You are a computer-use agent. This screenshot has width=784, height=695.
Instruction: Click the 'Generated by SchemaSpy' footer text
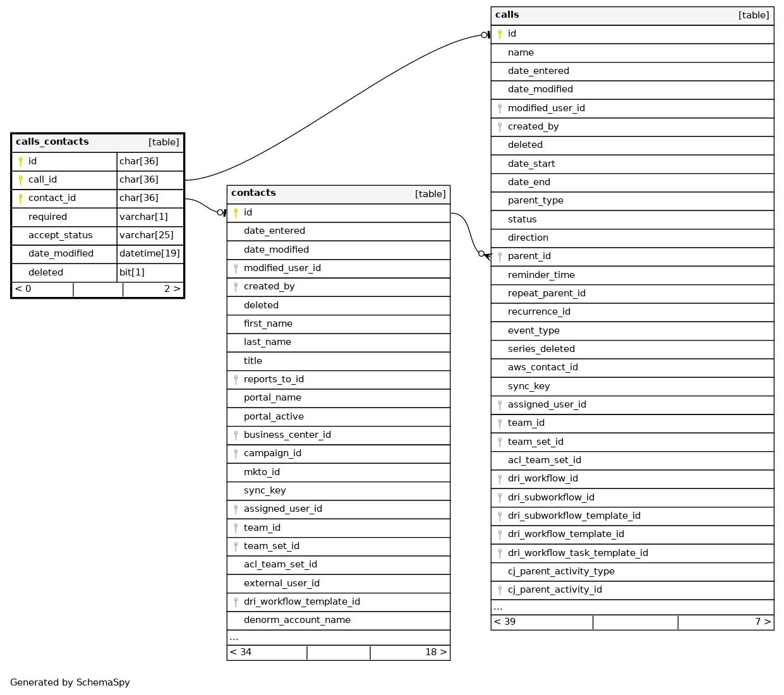[x=70, y=682]
